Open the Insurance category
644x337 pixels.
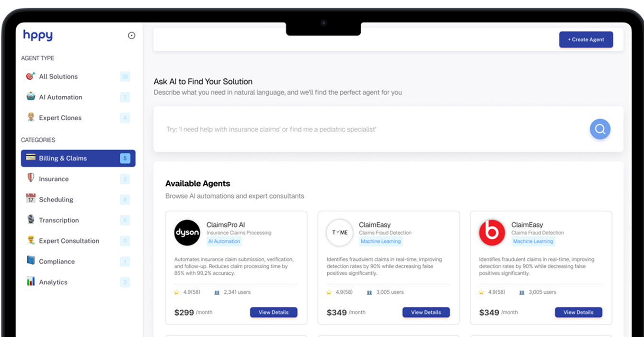(x=54, y=179)
